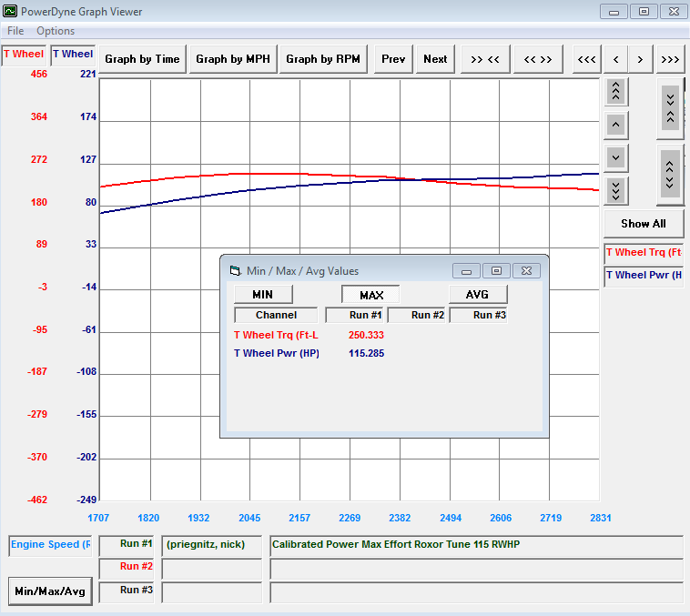
Task: Click the Graph by RPM button
Action: click(323, 59)
